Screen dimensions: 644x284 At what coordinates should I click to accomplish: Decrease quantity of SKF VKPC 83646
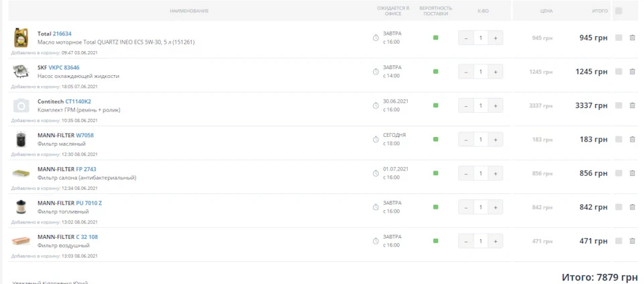point(466,72)
